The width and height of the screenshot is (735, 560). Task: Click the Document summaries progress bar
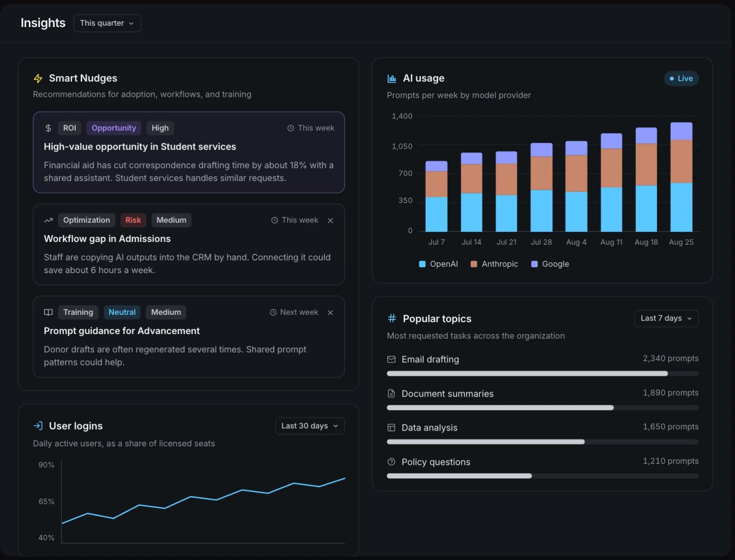click(543, 408)
